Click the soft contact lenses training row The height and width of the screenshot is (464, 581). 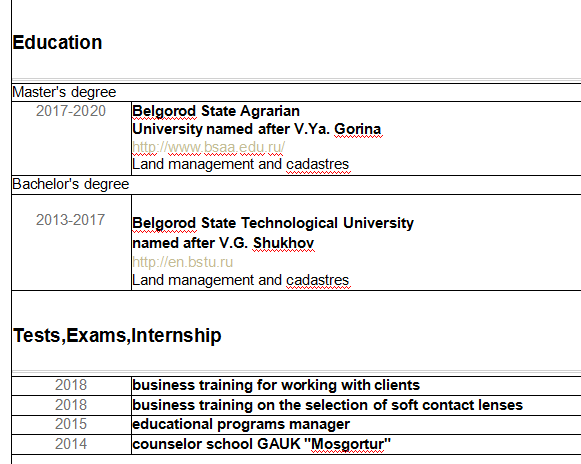coord(296,405)
